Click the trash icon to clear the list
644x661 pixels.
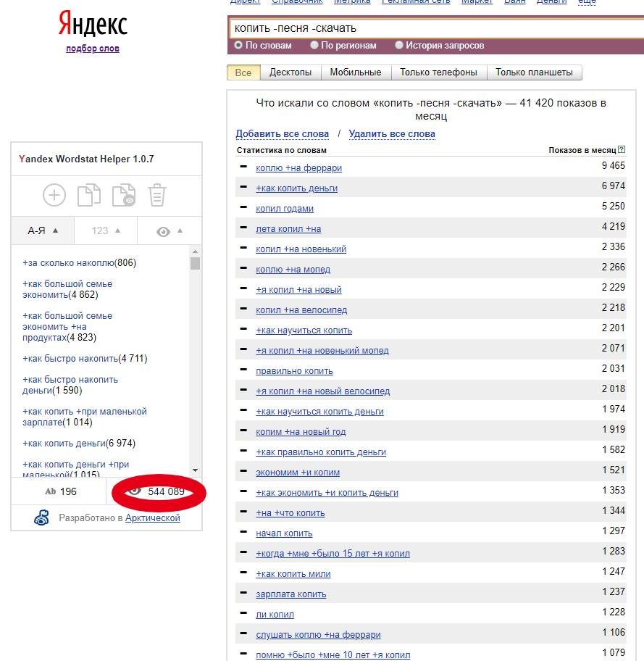click(157, 195)
